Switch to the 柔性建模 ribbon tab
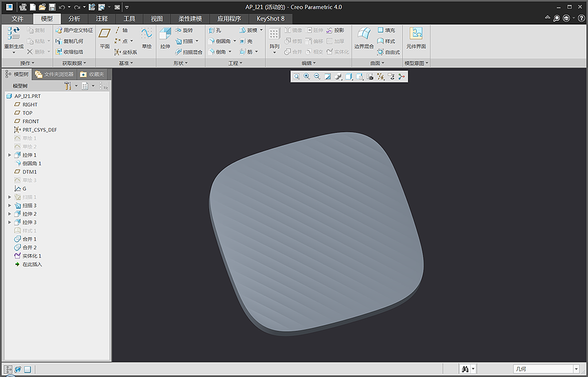 (190, 19)
